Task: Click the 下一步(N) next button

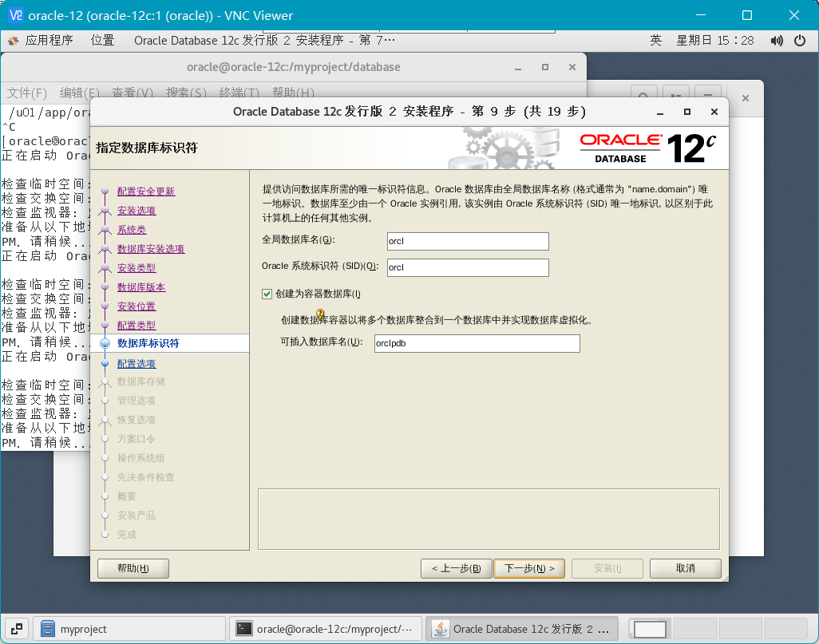Action: [x=529, y=568]
